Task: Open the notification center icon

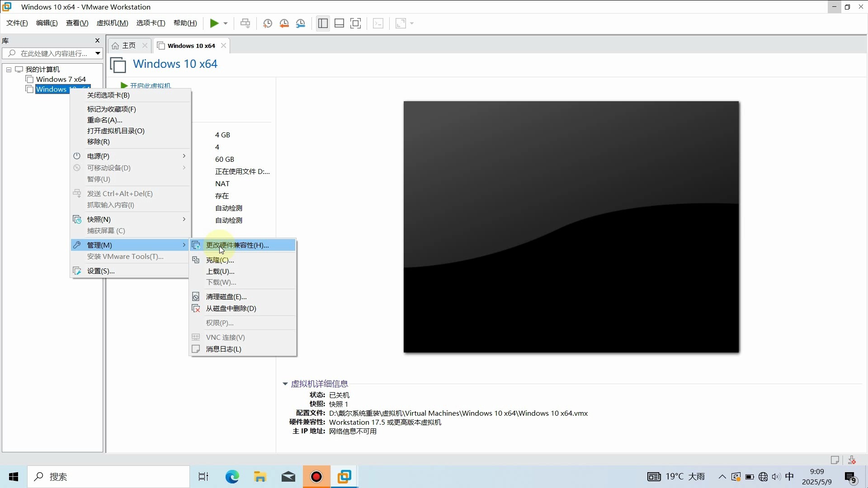Action: coord(851,477)
